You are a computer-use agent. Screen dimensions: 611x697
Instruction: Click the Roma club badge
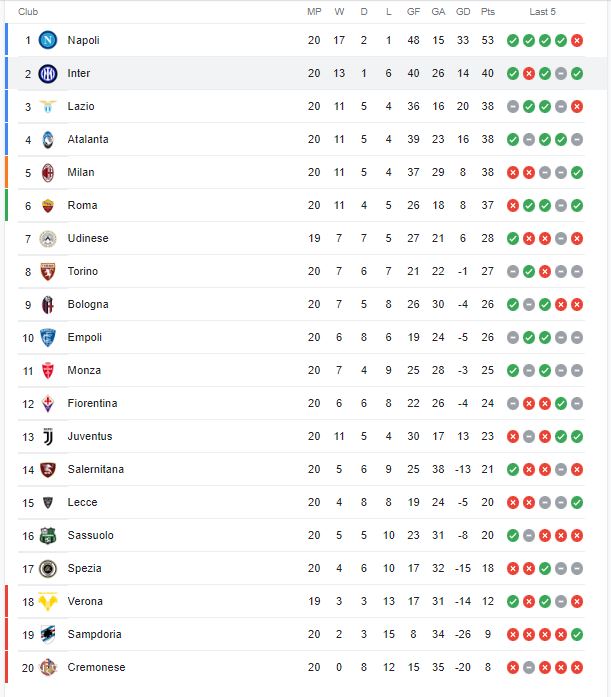48,206
